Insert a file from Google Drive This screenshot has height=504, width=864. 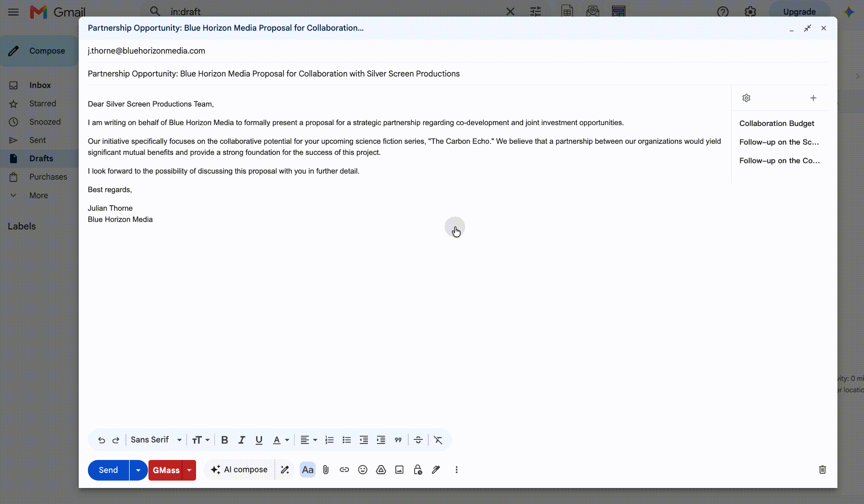coord(381,470)
